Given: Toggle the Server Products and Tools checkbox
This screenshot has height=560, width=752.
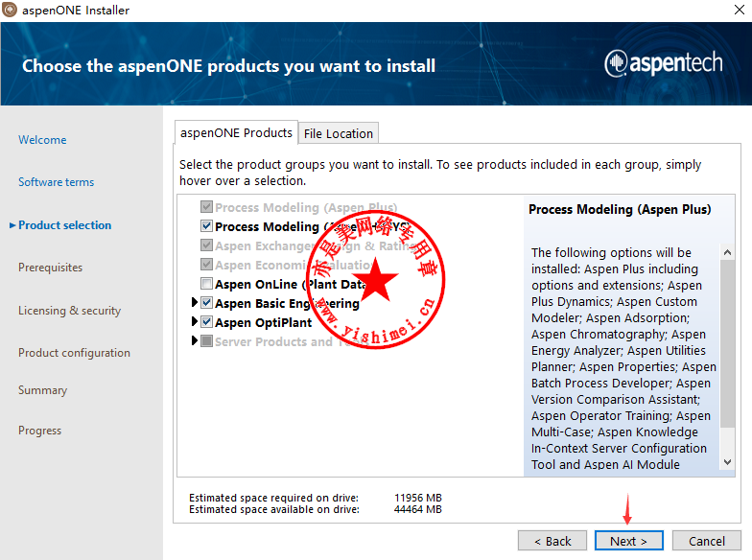Looking at the screenshot, I should (207, 341).
